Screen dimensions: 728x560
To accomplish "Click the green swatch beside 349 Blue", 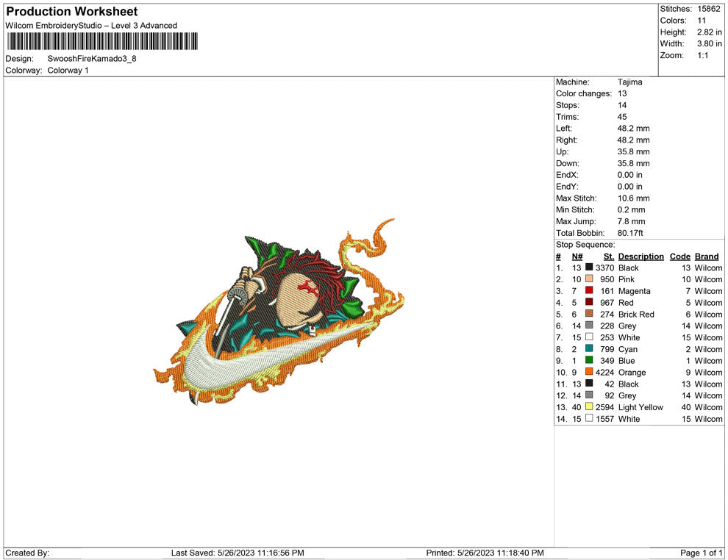I will pos(589,360).
